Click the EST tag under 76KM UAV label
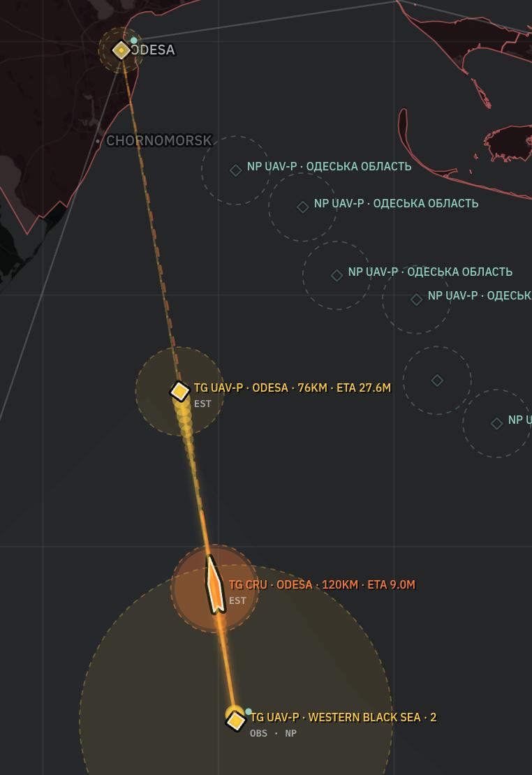The height and width of the screenshot is (775, 532). pos(202,404)
